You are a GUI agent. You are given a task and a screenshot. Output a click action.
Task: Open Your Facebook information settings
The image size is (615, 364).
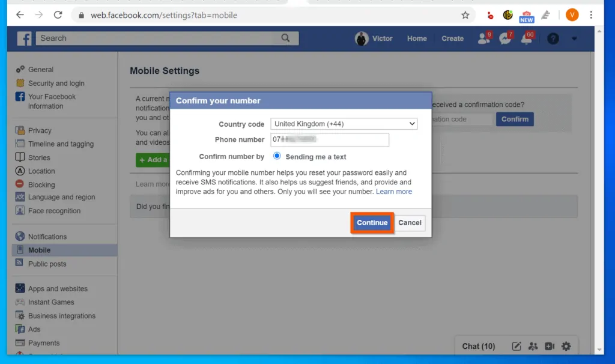[52, 101]
